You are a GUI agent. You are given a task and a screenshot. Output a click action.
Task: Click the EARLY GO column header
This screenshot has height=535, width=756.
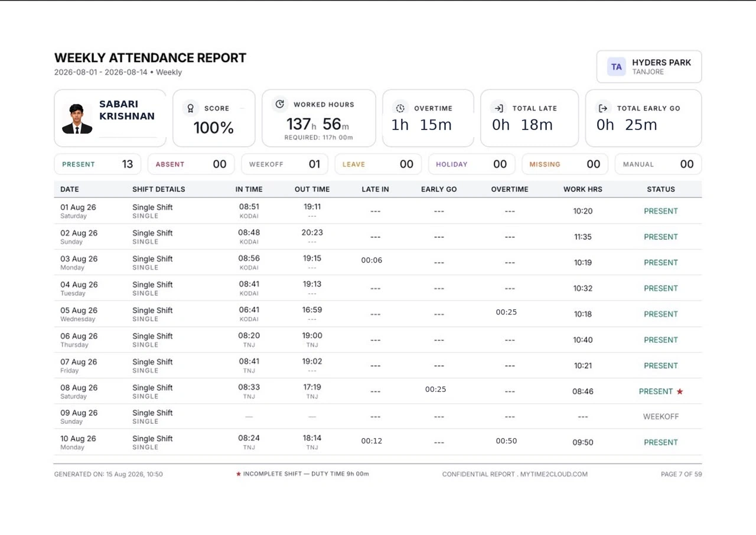[x=439, y=189]
